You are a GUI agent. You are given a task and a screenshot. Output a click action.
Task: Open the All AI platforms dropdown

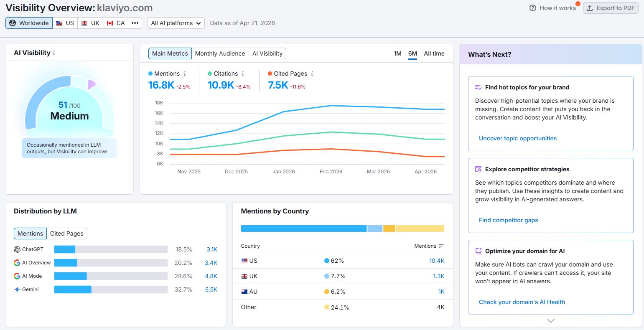[x=176, y=23]
